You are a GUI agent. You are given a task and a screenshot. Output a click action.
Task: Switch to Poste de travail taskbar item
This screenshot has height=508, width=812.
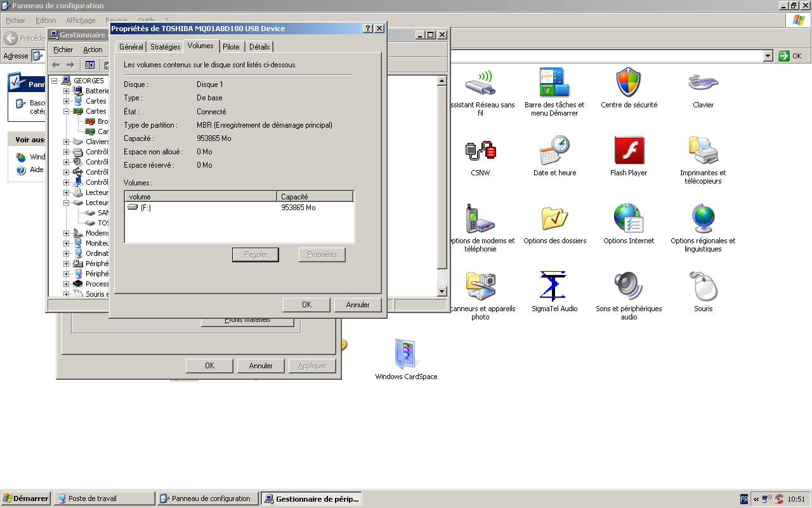tap(105, 498)
